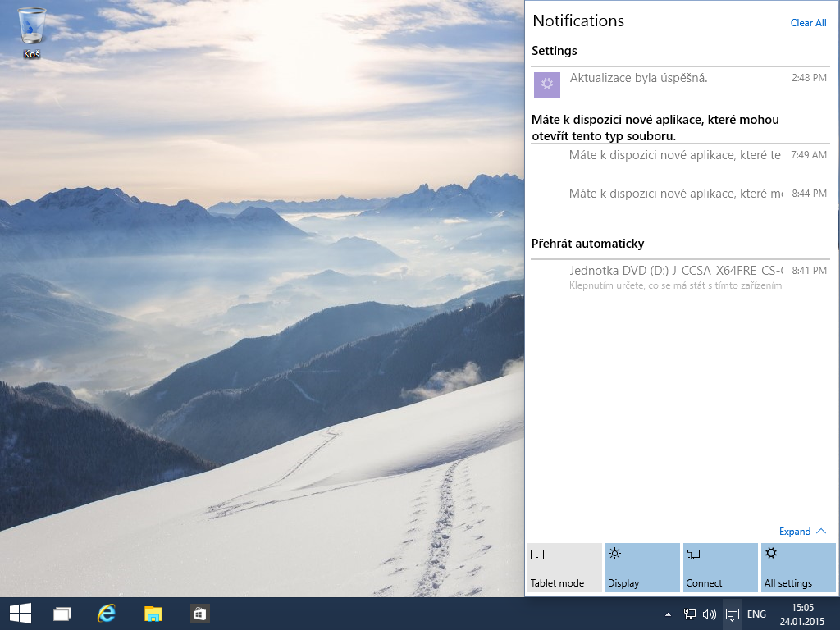The image size is (840, 630).
Task: Open Task View
Action: click(x=62, y=613)
